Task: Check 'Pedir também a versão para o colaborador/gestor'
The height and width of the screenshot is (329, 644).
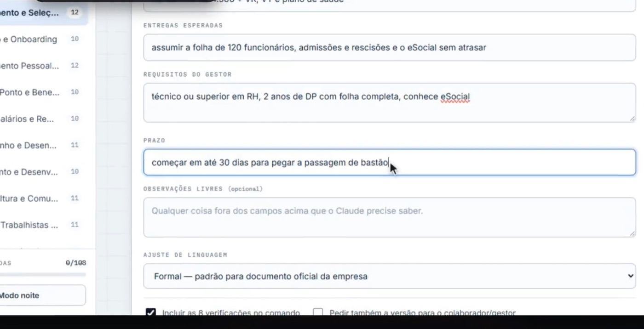Action: click(x=318, y=313)
